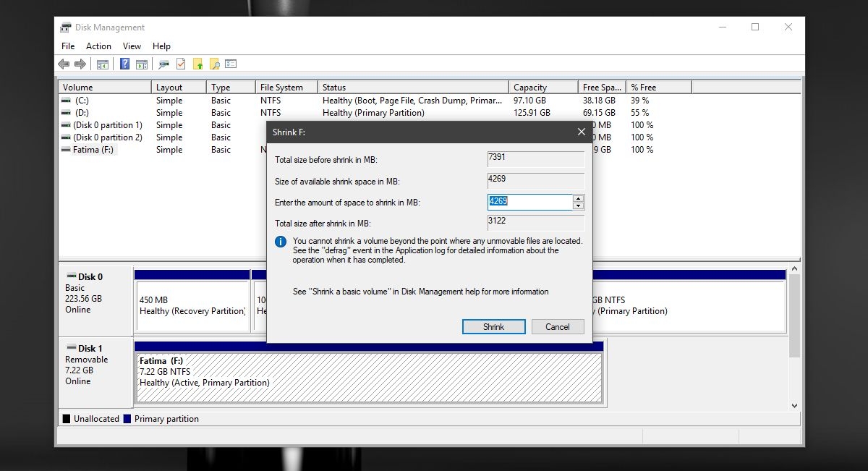Open the Action menu
The width and height of the screenshot is (868, 471).
pos(98,46)
